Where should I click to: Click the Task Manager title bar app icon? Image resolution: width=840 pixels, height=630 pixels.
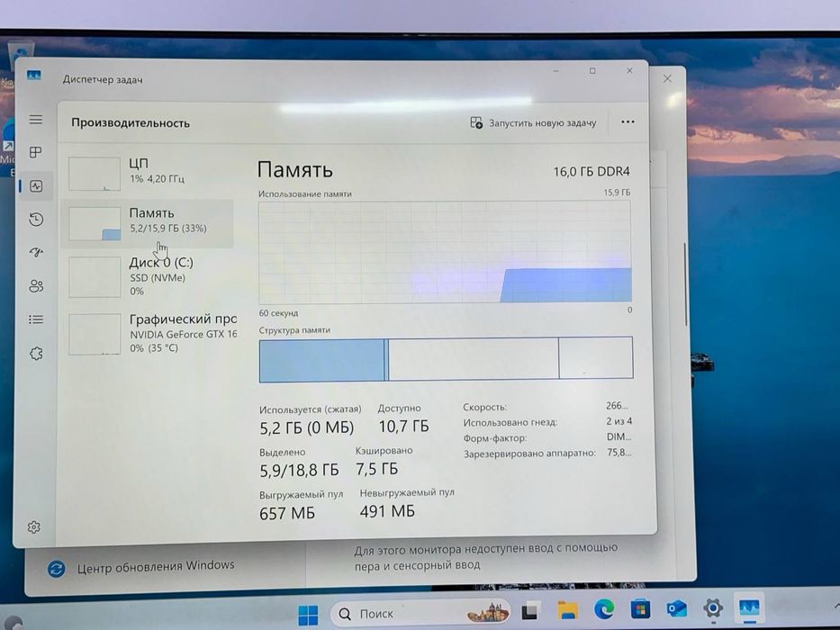[x=33, y=76]
